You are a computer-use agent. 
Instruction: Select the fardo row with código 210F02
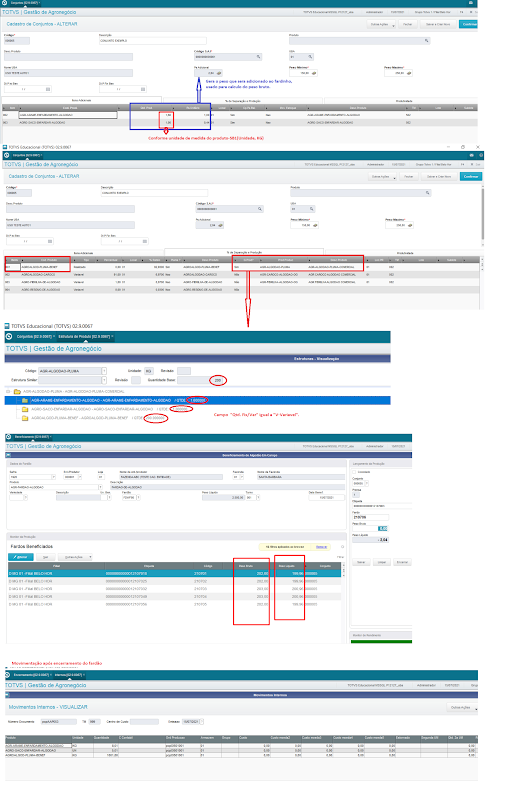[x=174, y=581]
